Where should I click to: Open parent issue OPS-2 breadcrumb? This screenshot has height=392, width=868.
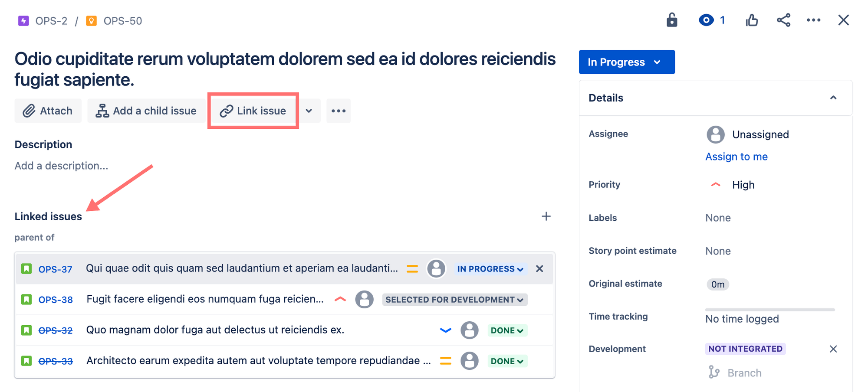click(51, 21)
